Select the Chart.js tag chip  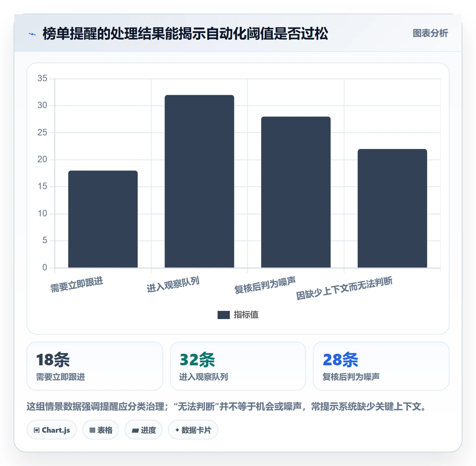click(x=52, y=430)
